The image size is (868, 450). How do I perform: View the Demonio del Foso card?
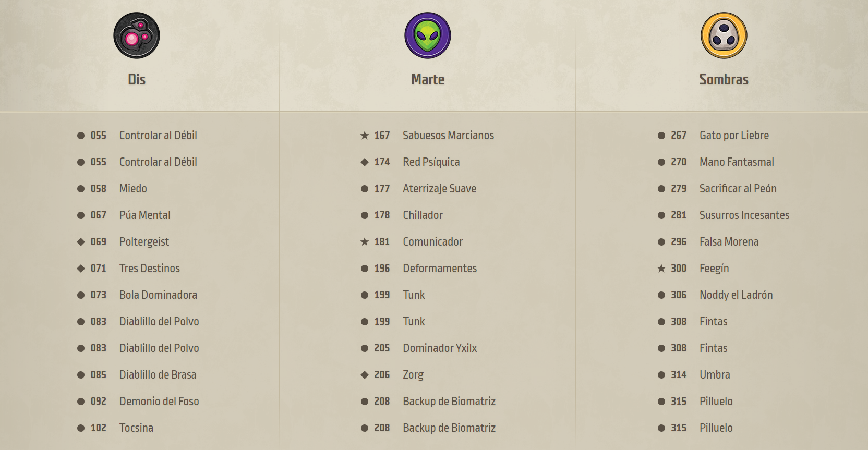(x=159, y=401)
